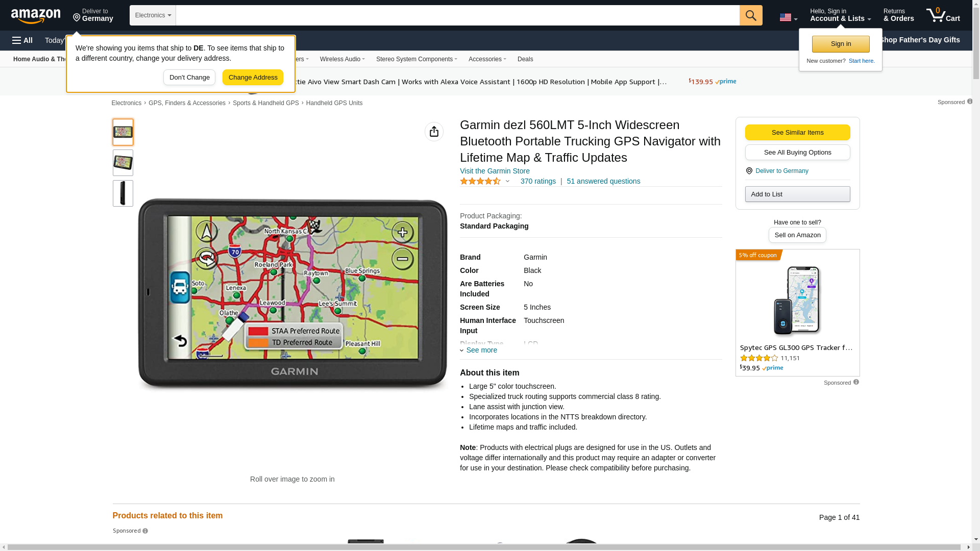Open the star rating popover arrow
Image resolution: width=980 pixels, height=551 pixels.
(x=507, y=182)
